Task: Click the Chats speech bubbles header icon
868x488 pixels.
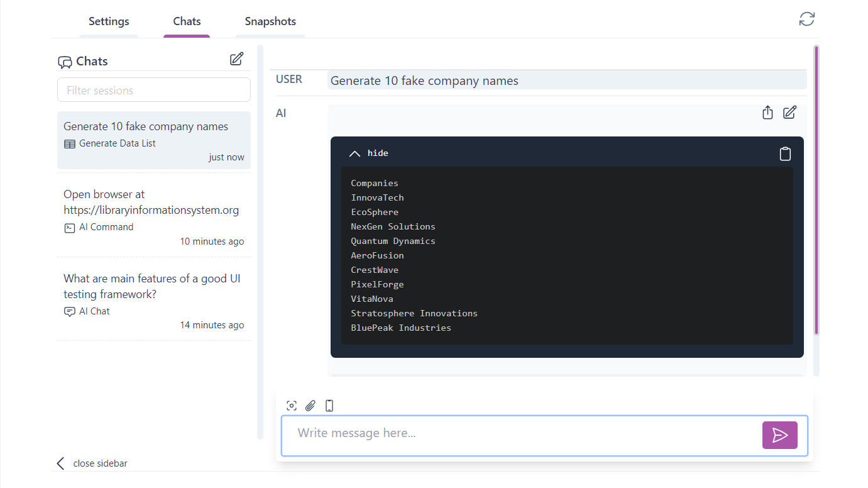Action: [65, 62]
